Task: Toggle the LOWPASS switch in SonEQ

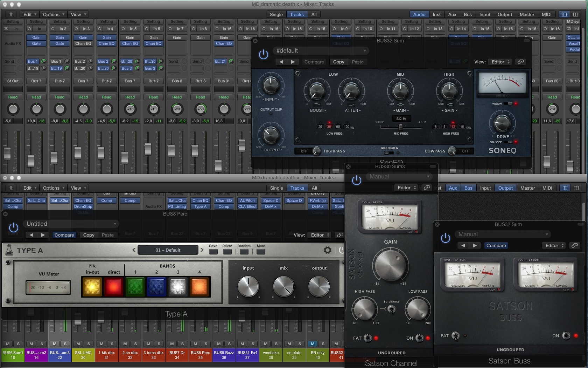Action: point(452,151)
